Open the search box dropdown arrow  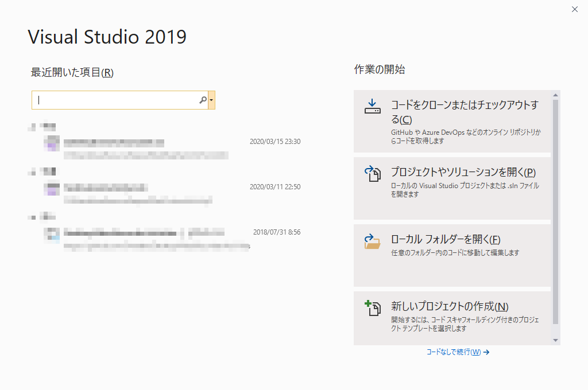[211, 100]
